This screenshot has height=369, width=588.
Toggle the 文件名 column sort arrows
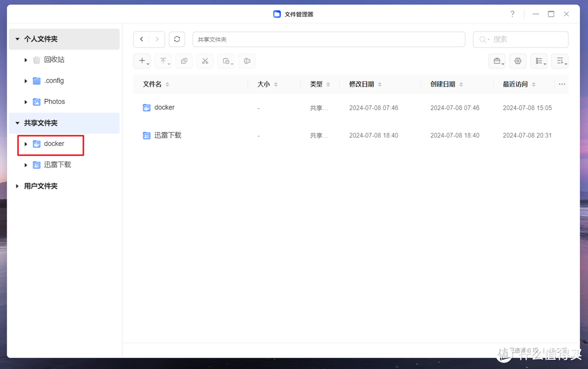click(167, 84)
